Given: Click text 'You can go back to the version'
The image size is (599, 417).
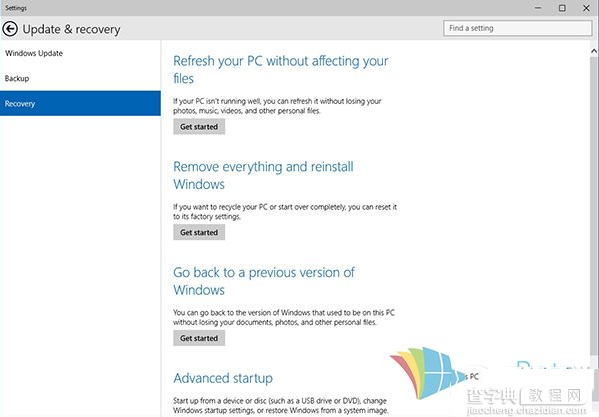Looking at the screenshot, I should tap(284, 317).
